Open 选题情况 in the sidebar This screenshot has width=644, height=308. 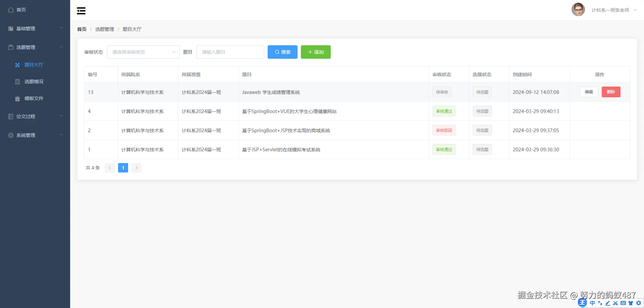click(35, 82)
